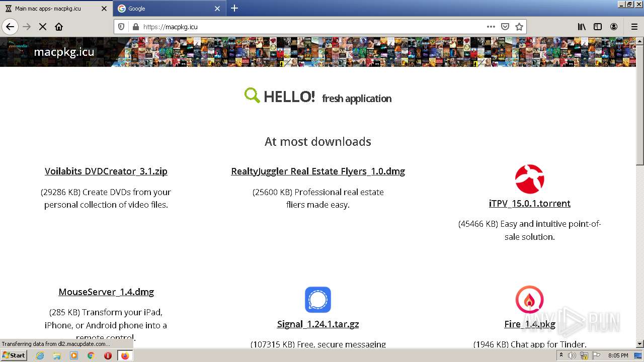Open the browser home page
Viewport: 644px width, 362px height.
point(59,27)
